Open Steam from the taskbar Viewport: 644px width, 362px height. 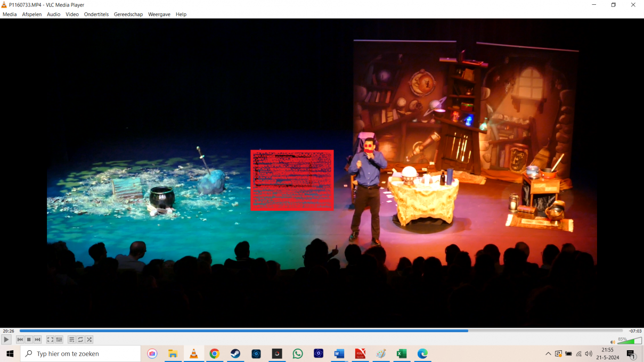pyautogui.click(x=235, y=354)
